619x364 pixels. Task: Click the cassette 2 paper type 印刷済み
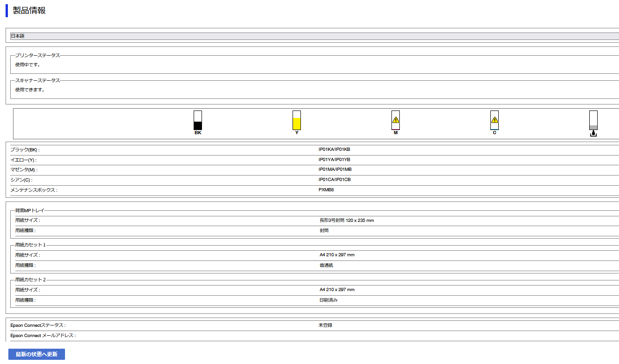click(x=328, y=300)
